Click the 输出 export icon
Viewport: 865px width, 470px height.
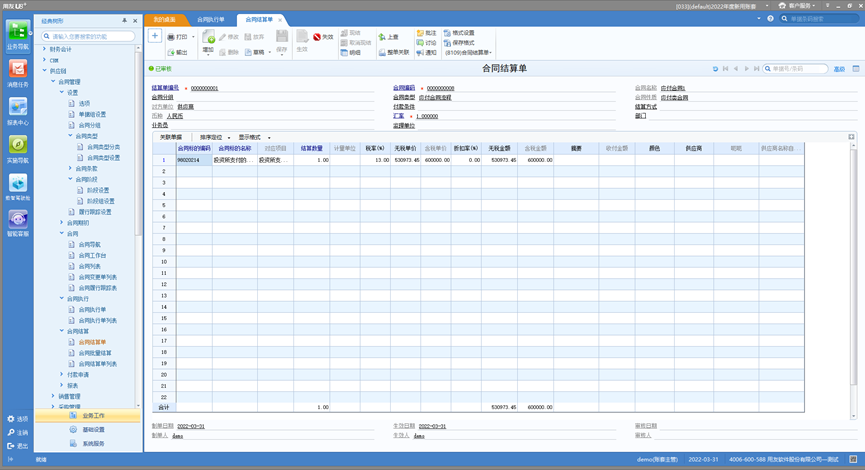(x=171, y=52)
